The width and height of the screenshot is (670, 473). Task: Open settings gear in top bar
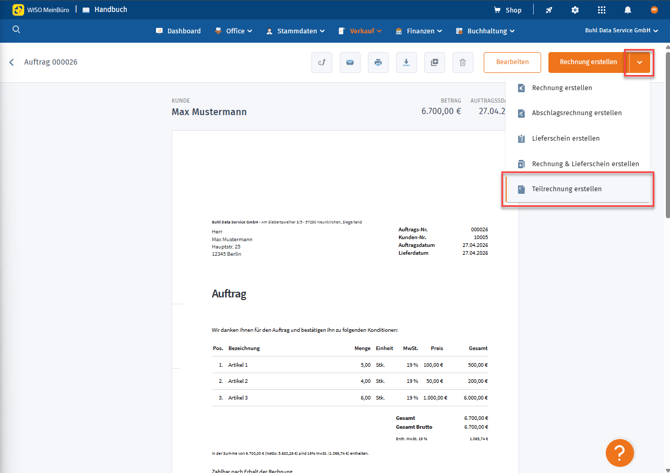coord(575,10)
